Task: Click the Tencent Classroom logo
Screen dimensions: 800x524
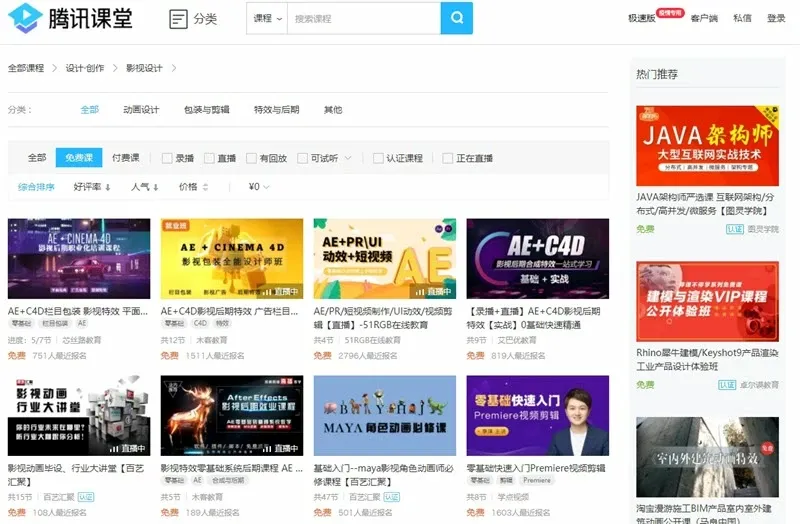Action: tap(70, 18)
